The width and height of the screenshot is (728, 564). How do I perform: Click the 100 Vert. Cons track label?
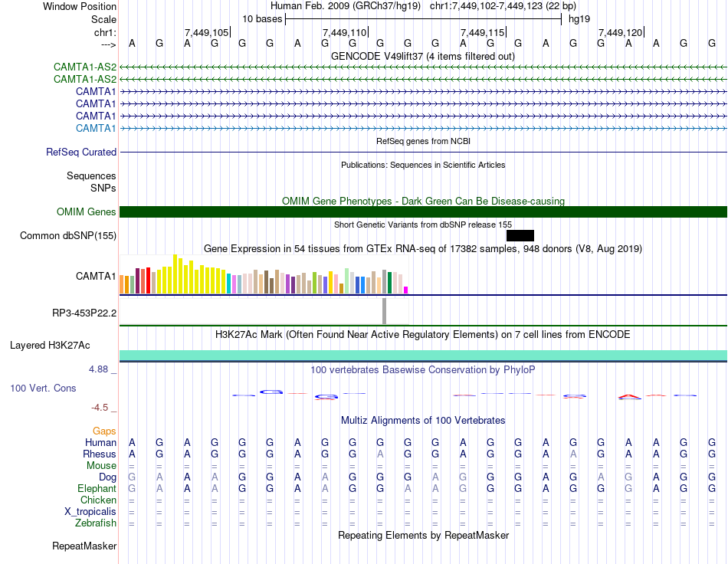tap(43, 389)
